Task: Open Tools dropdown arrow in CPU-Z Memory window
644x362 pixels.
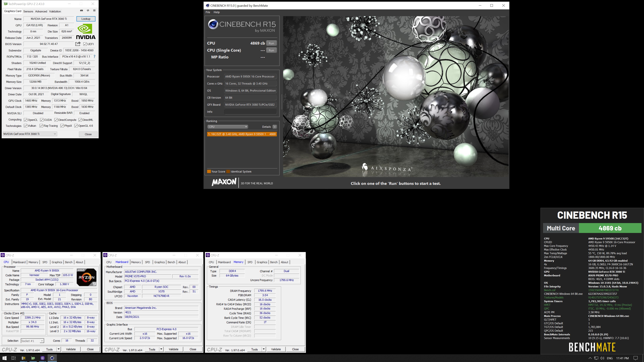Action: click(264, 349)
